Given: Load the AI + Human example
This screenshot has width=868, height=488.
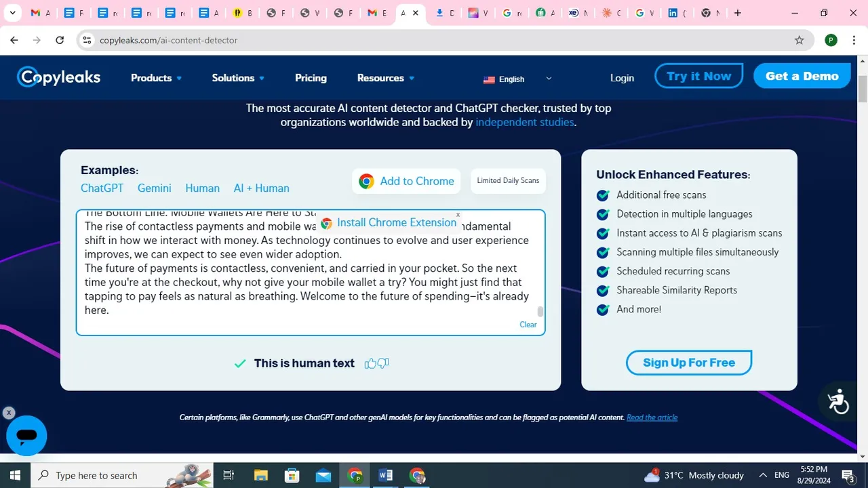Looking at the screenshot, I should (261, 188).
